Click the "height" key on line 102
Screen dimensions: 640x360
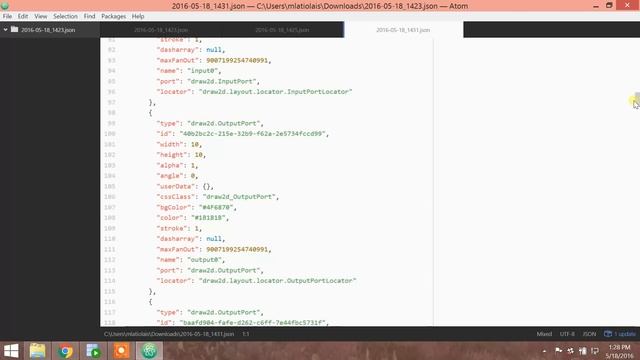172,155
